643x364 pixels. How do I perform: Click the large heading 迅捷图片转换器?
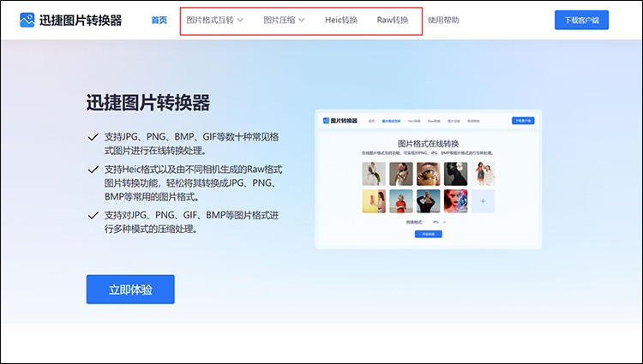click(x=148, y=103)
